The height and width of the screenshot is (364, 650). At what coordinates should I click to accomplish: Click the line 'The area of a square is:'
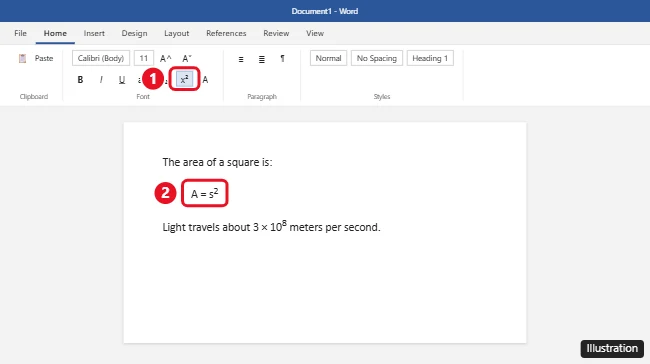(x=217, y=162)
